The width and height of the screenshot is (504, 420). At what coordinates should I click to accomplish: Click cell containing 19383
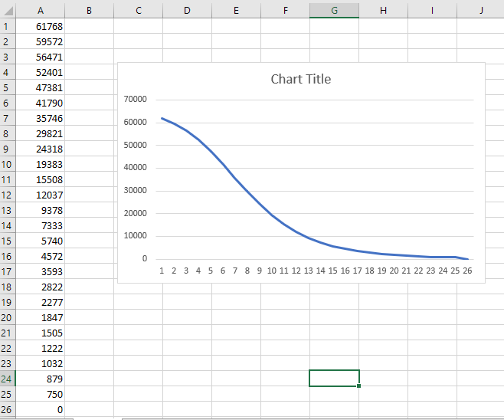(x=40, y=164)
